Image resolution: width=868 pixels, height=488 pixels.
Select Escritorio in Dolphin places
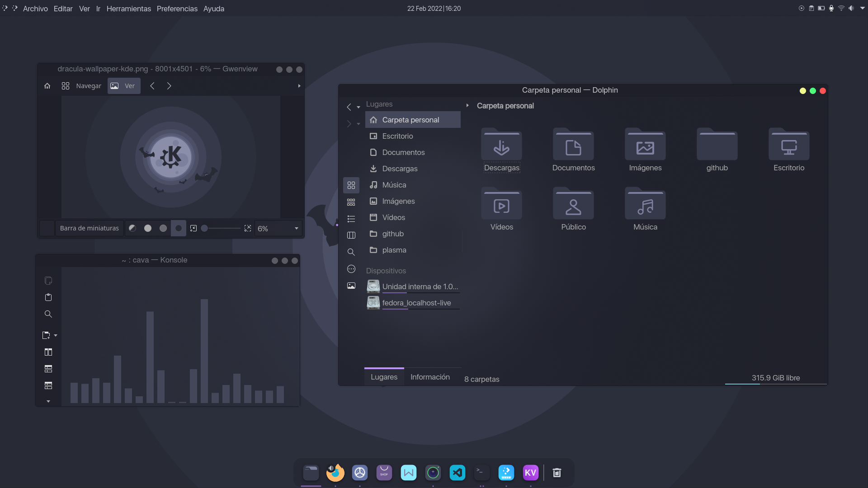(x=413, y=136)
